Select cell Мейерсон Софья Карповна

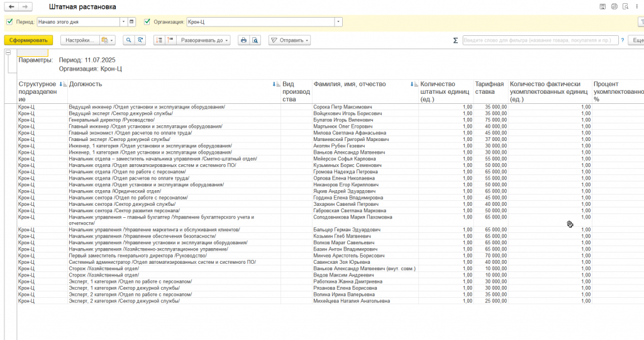pos(365,159)
